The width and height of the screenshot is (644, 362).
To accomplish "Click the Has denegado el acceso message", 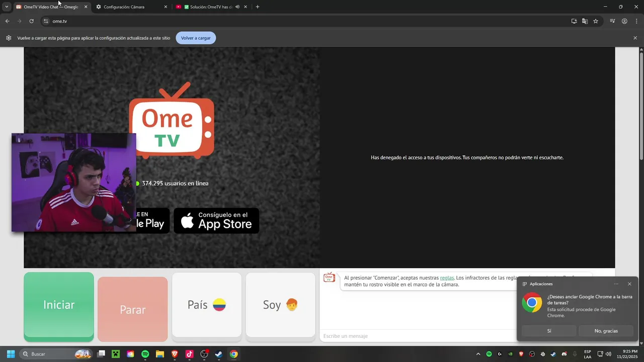I will coord(467,157).
